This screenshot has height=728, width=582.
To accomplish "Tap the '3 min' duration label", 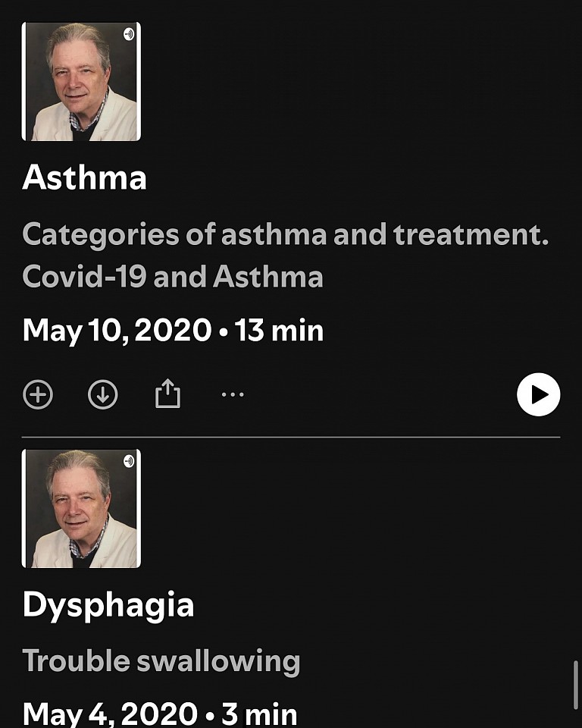I will [259, 714].
